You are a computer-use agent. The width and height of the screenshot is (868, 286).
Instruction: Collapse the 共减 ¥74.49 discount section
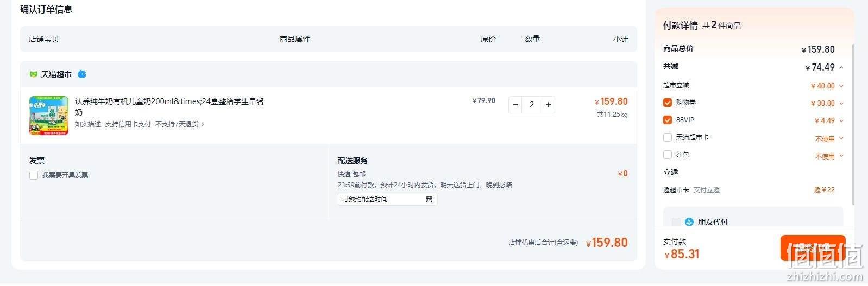click(841, 67)
